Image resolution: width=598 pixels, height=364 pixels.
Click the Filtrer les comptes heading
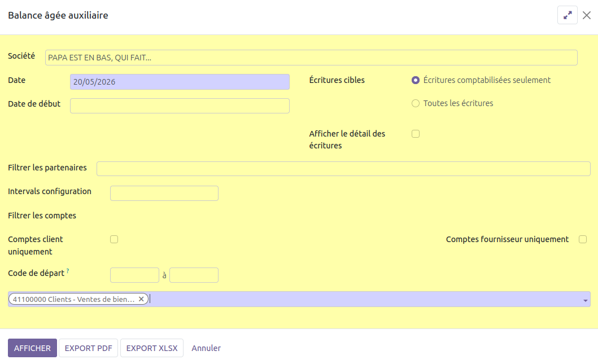click(x=42, y=216)
